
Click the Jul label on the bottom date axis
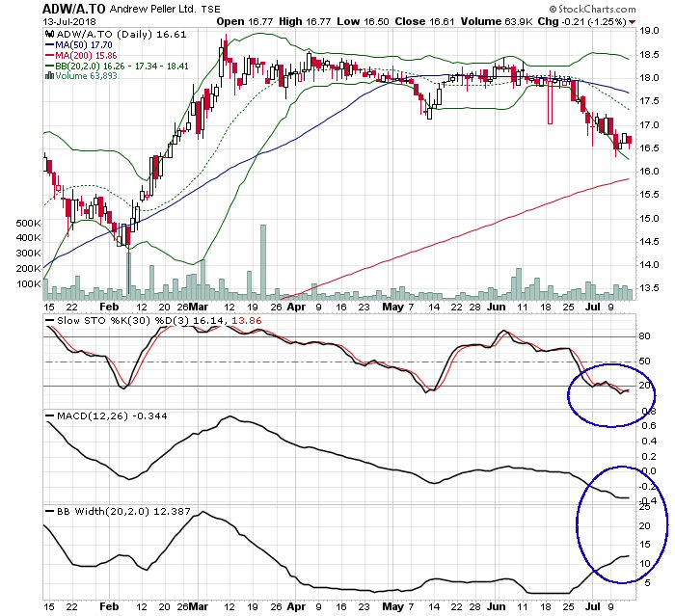(x=593, y=607)
